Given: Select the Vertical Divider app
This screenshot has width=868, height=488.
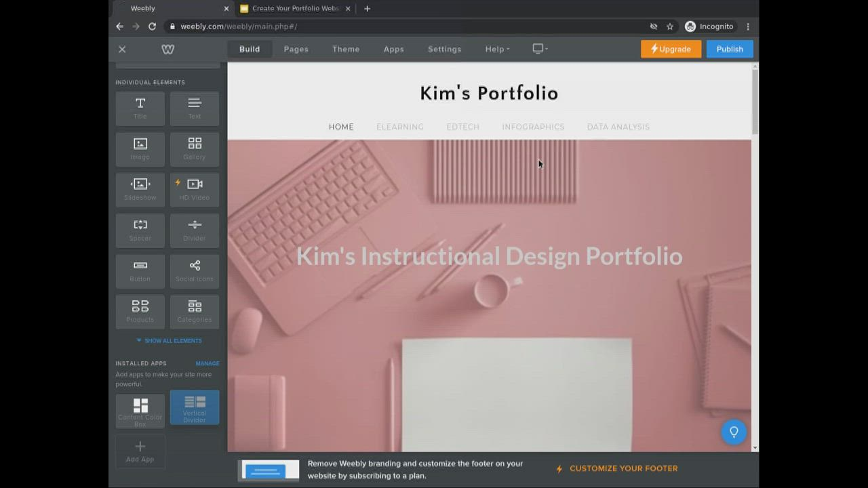Looking at the screenshot, I should [195, 408].
